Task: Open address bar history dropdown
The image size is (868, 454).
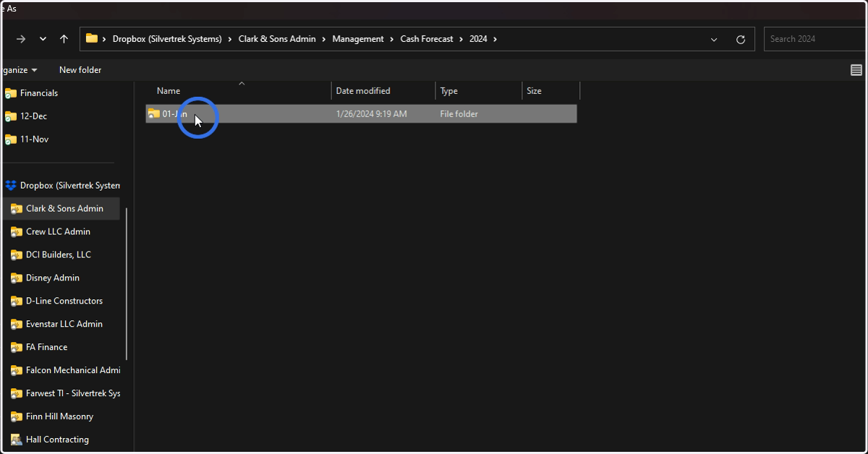Action: tap(714, 39)
